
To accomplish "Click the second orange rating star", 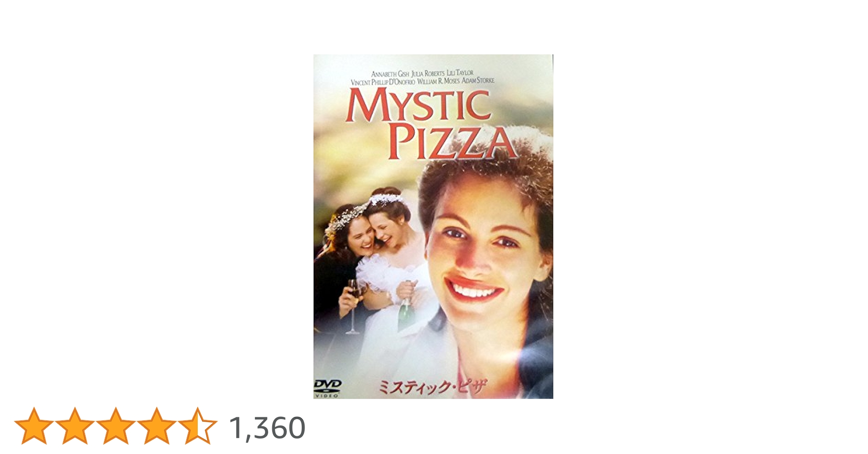I will pyautogui.click(x=75, y=426).
